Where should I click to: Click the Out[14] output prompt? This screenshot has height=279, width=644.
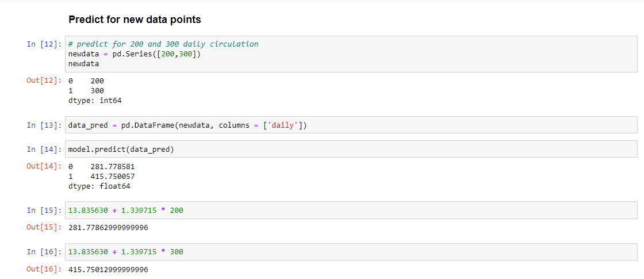tap(44, 166)
